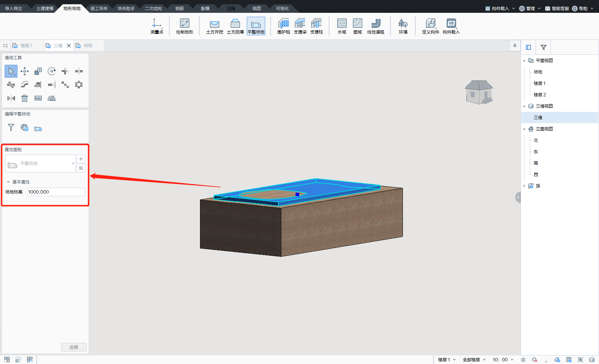Open the 环境 tool
The height and width of the screenshot is (364, 599).
[403, 26]
